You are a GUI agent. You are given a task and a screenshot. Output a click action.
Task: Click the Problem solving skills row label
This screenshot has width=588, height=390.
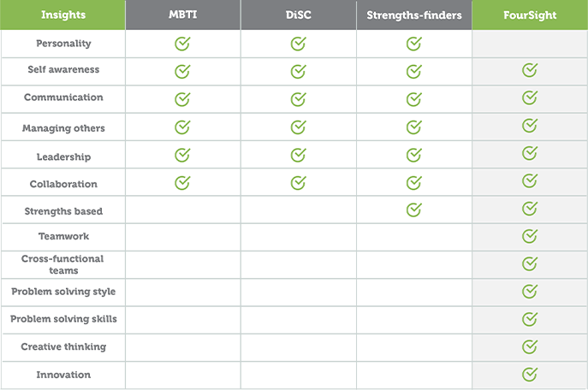[x=63, y=319]
